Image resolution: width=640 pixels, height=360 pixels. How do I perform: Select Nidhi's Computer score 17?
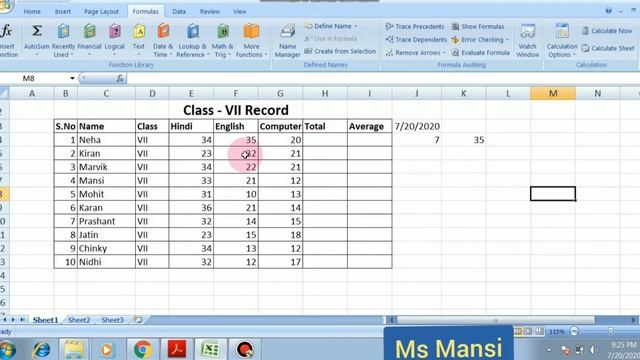[280, 262]
